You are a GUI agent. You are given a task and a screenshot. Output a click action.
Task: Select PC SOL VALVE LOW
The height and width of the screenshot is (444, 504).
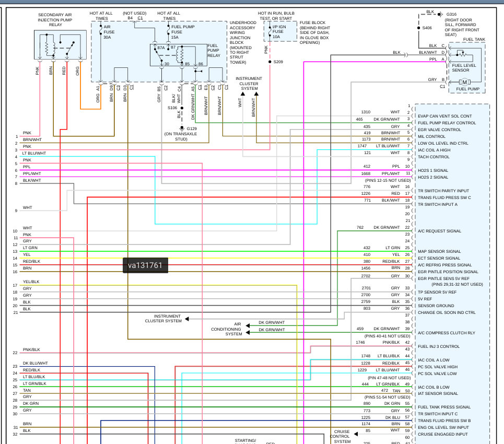437,373
